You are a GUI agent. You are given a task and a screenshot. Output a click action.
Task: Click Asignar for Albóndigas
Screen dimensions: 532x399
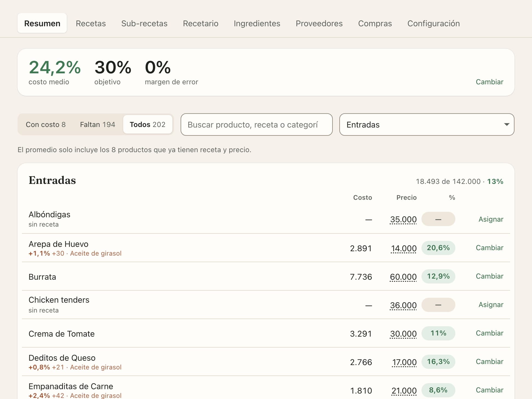(x=491, y=219)
